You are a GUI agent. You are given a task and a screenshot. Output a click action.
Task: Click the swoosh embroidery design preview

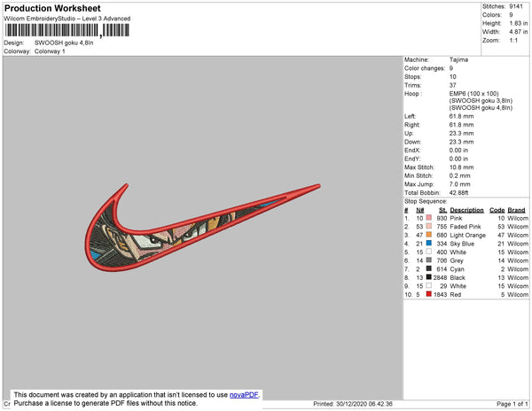202,228
